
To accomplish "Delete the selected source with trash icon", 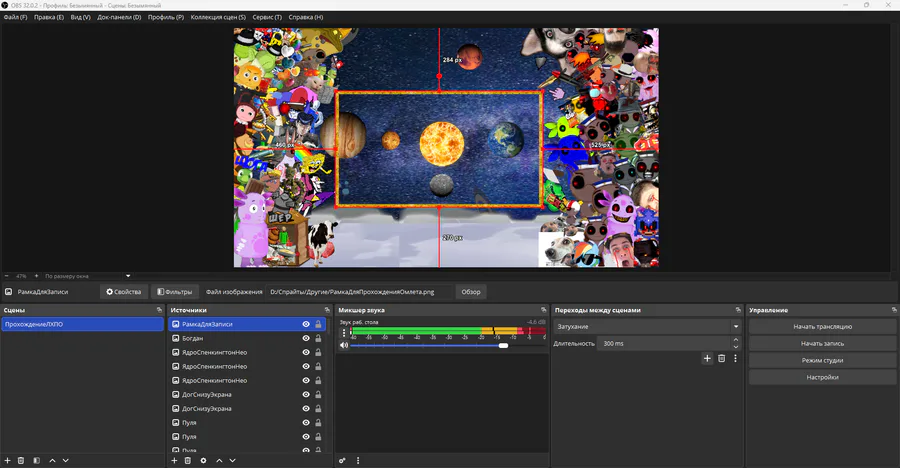I will click(188, 461).
